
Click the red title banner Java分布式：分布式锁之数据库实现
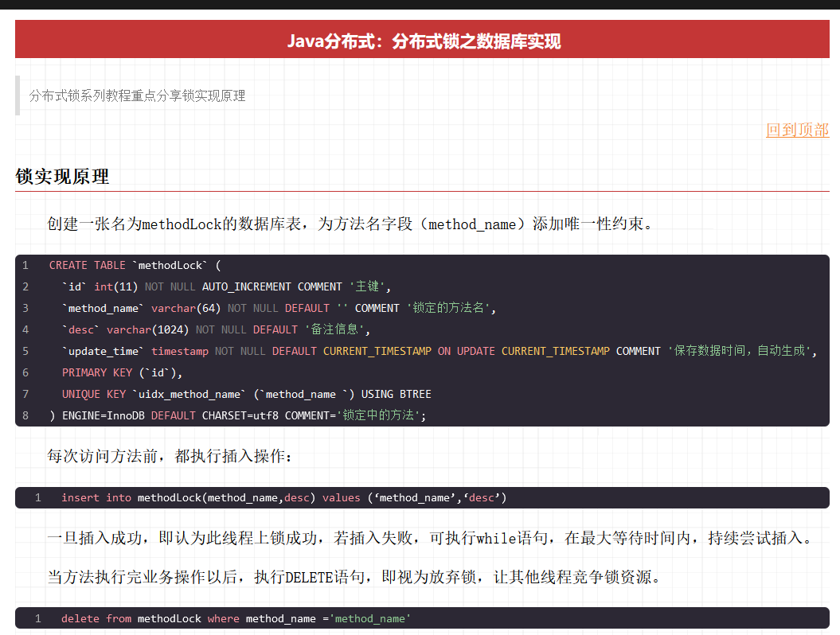(x=422, y=39)
